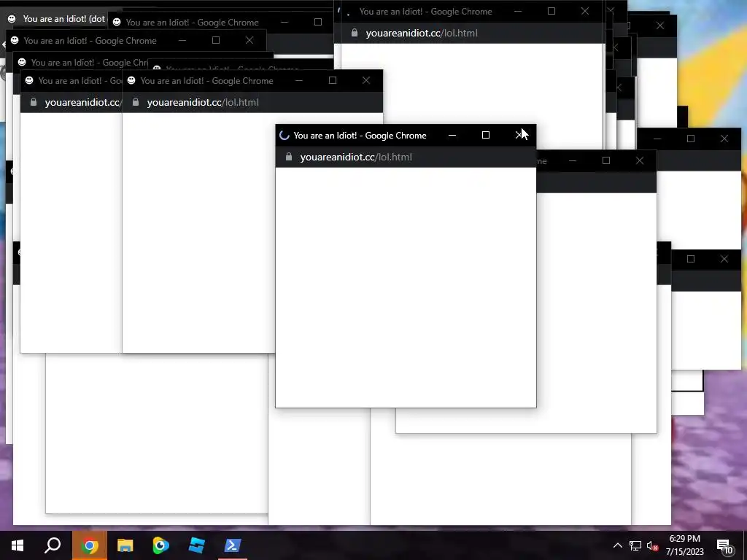Image resolution: width=747 pixels, height=560 pixels.
Task: Click the address bar of the top-center window
Action: point(422,34)
